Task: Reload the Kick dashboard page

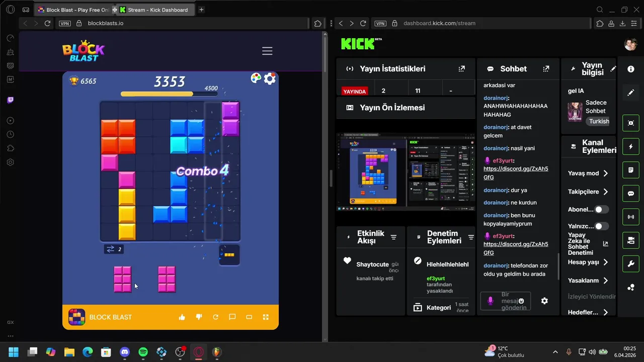Action: [363, 23]
